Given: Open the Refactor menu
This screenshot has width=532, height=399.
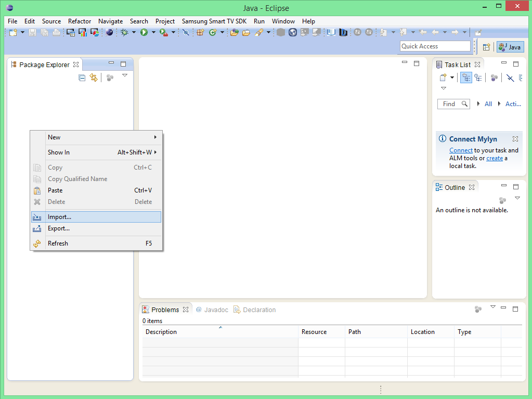Looking at the screenshot, I should (80, 21).
